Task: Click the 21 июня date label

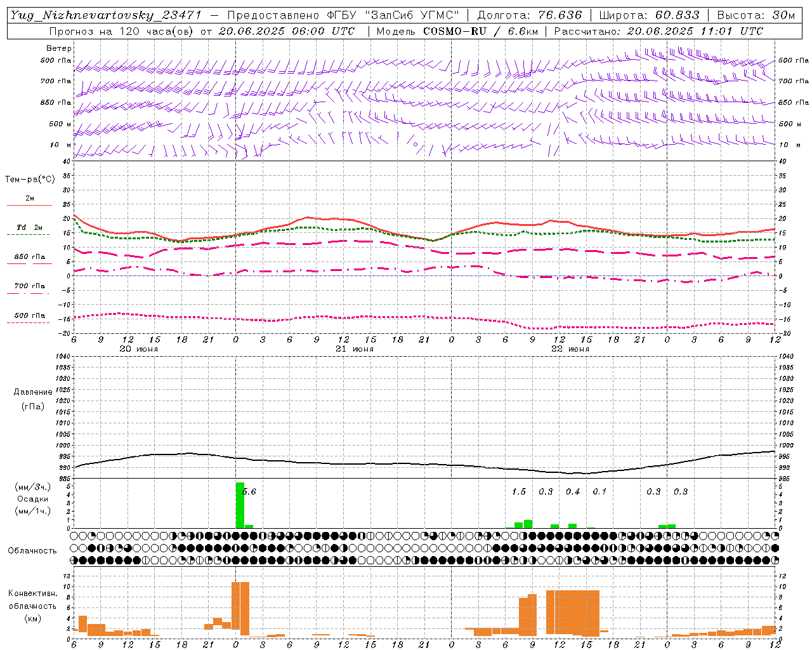Action: [355, 349]
